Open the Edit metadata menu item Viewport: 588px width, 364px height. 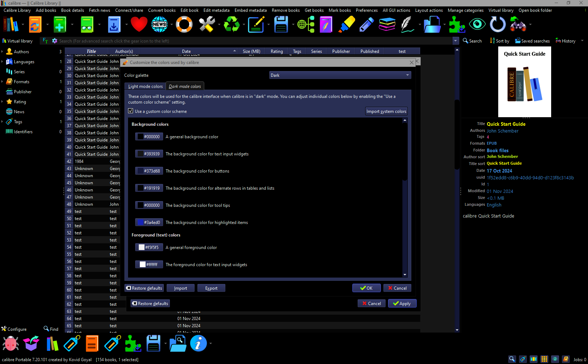pyautogui.click(x=216, y=10)
